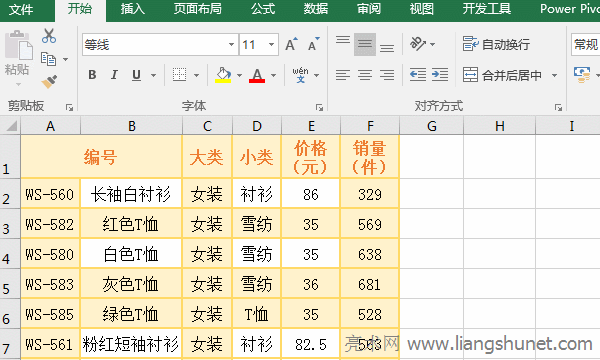Click the 粘贴 paste label button
Viewport: 600px width, 360px height.
(17, 70)
